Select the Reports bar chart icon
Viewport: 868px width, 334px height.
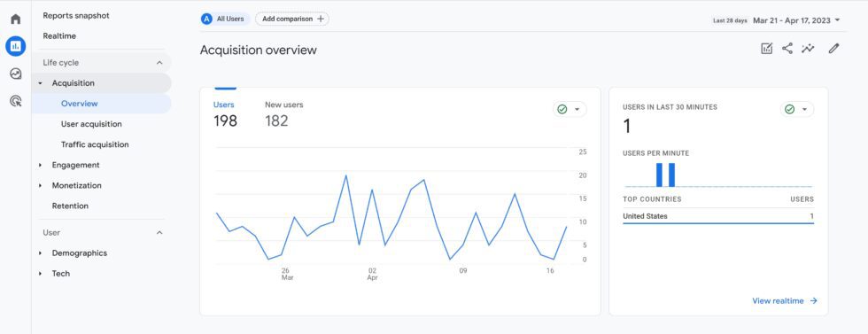click(16, 46)
